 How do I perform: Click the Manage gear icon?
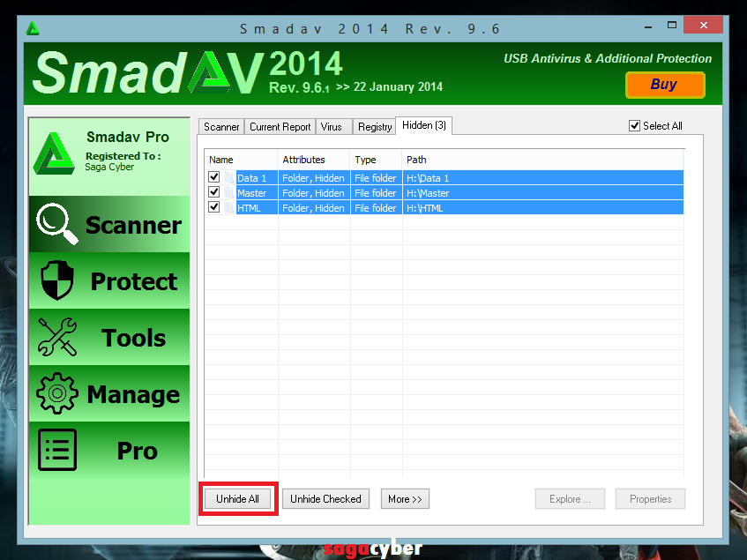point(57,393)
